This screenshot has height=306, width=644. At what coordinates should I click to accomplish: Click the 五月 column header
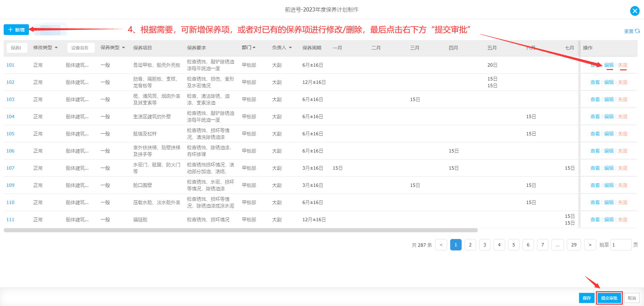point(492,48)
